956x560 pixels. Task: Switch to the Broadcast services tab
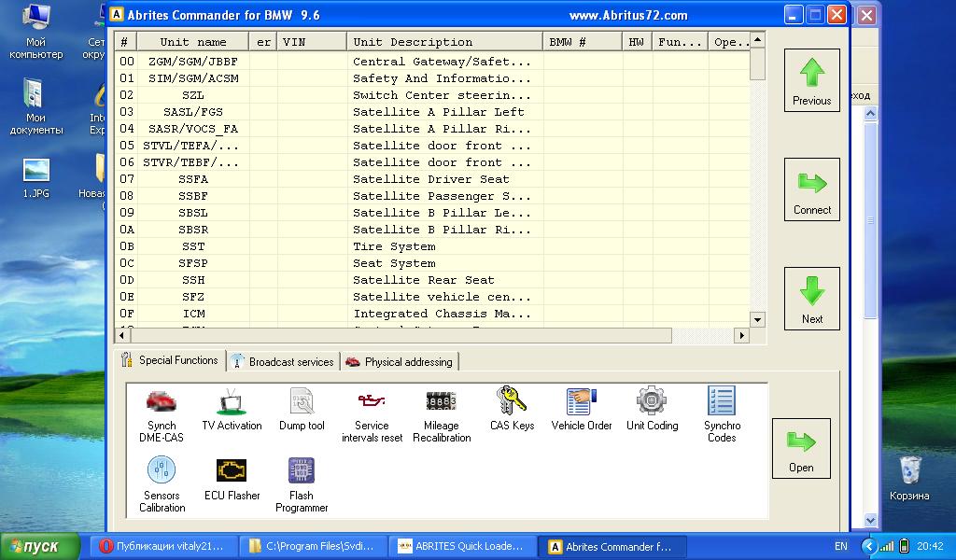click(x=283, y=362)
